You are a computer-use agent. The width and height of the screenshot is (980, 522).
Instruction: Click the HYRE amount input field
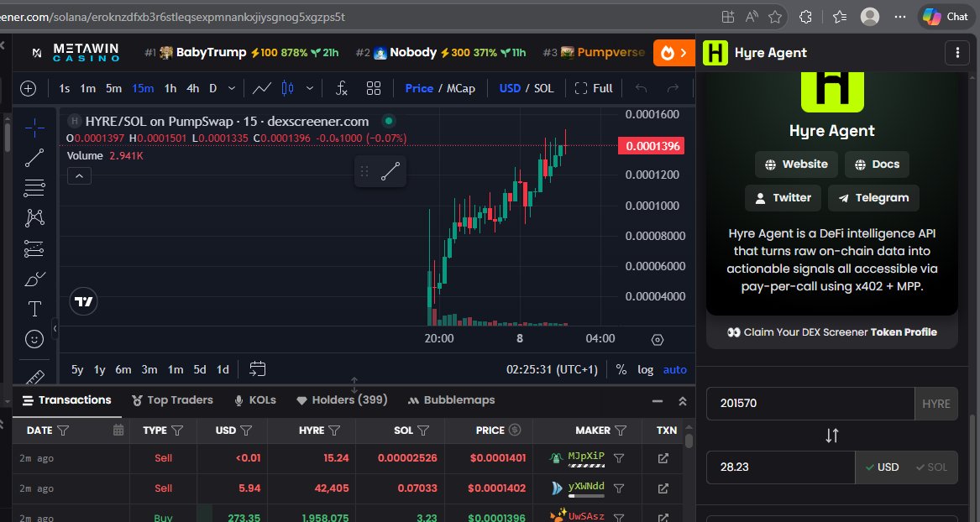coord(810,404)
